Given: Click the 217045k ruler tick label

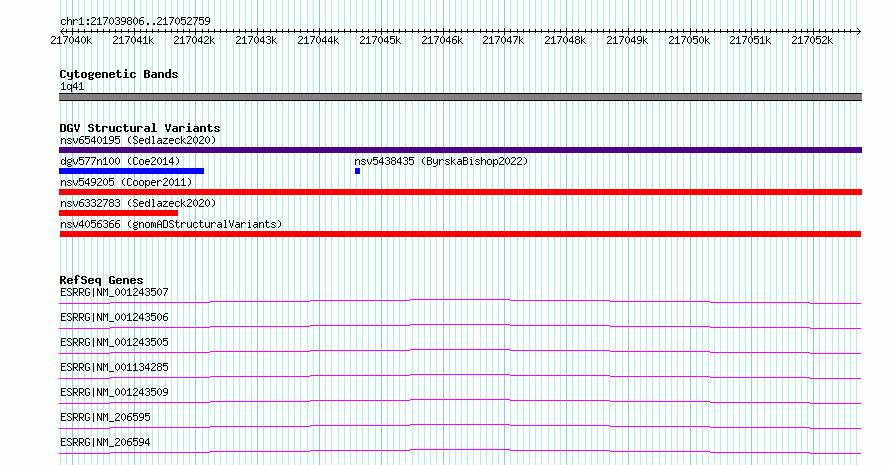Looking at the screenshot, I should (380, 40).
